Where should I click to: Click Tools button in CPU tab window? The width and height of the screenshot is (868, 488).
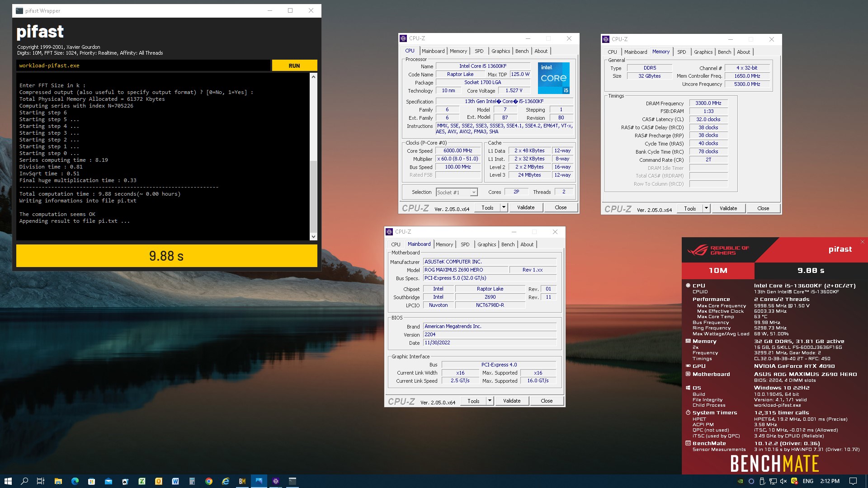(487, 207)
